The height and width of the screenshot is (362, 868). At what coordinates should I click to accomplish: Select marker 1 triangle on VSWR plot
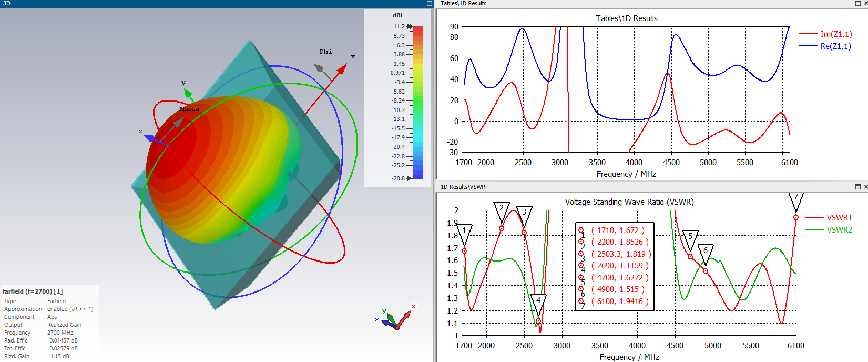[464, 233]
